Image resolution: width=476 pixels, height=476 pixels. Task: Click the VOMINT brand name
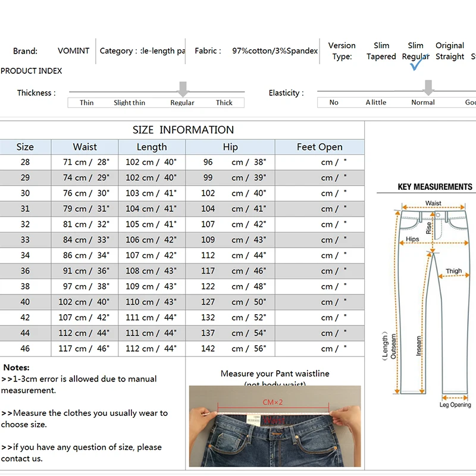pos(73,51)
